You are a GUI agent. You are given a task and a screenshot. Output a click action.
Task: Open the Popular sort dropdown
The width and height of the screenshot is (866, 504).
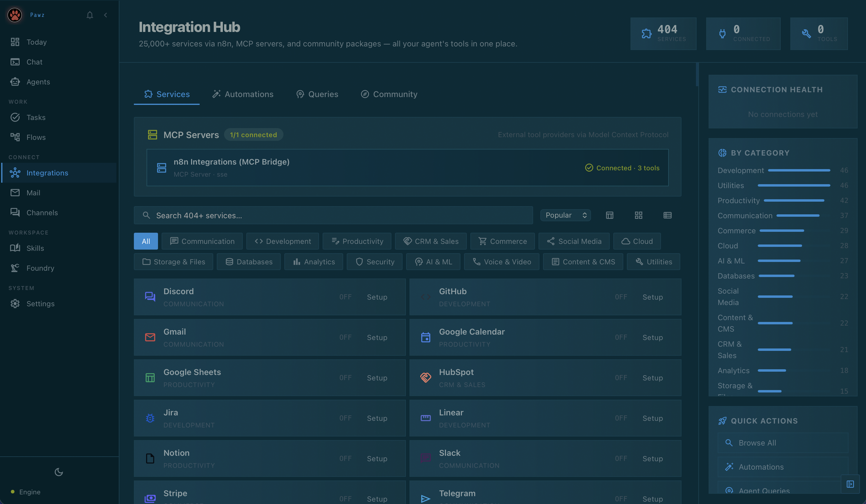(x=565, y=215)
